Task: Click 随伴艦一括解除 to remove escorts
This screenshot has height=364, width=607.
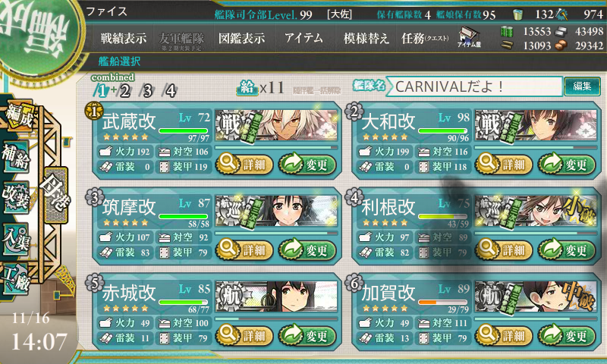Action: 316,90
